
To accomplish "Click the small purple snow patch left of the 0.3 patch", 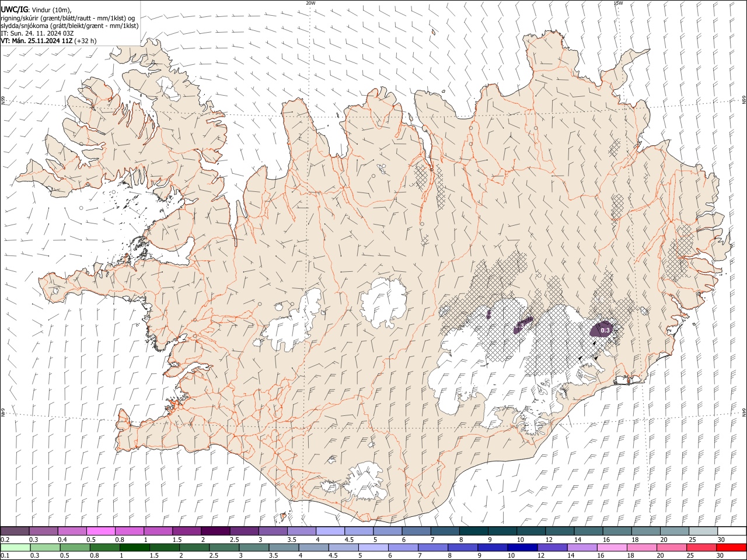I will click(x=523, y=324).
